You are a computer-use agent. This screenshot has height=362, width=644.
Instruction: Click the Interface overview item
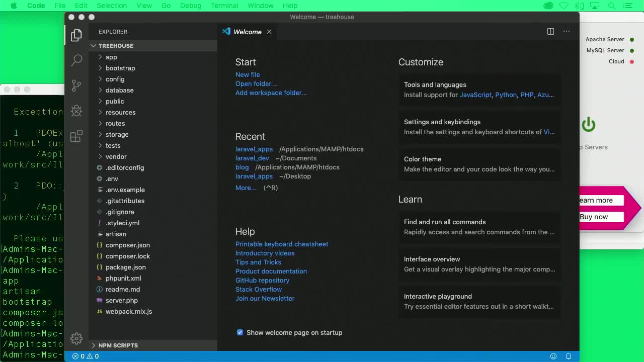coord(479,264)
